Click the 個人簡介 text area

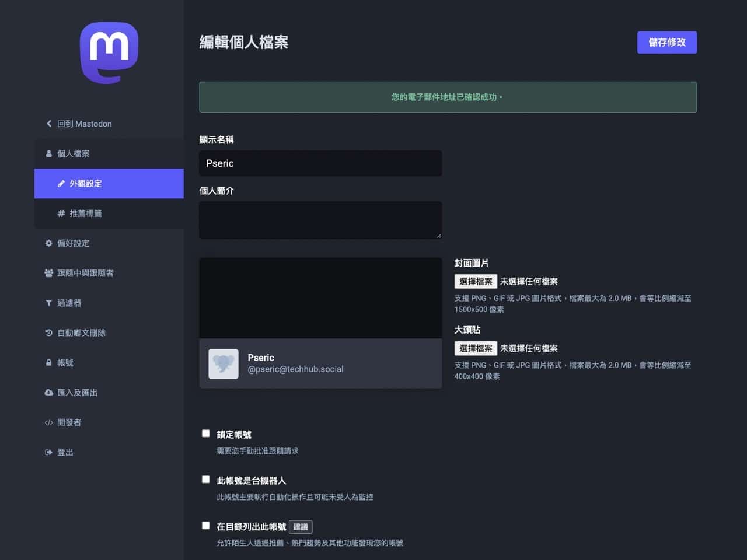[x=320, y=220]
